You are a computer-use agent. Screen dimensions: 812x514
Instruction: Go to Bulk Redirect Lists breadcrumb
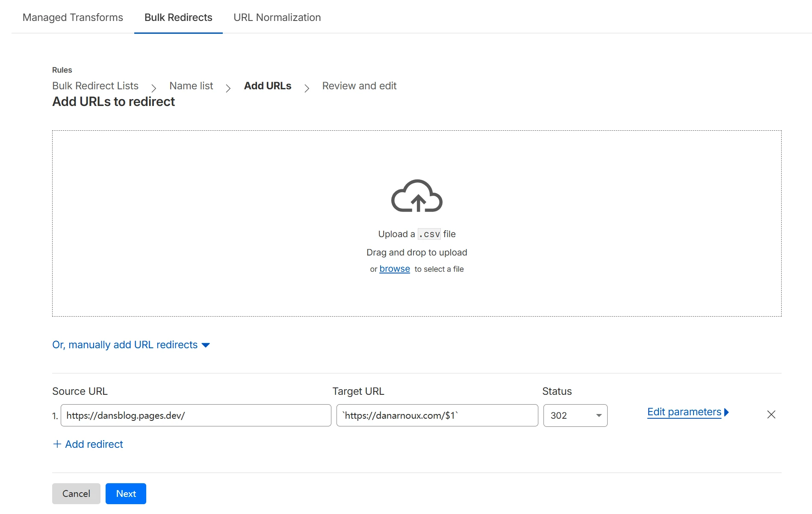click(x=95, y=86)
